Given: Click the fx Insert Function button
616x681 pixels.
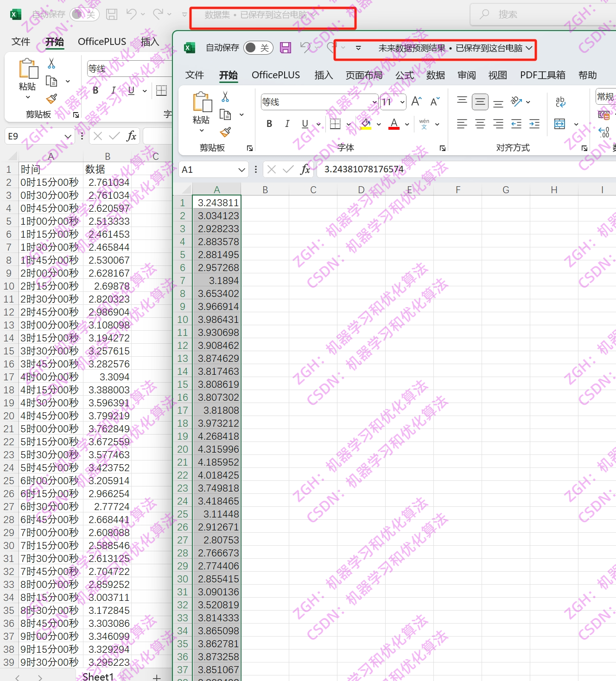Looking at the screenshot, I should 305,169.
